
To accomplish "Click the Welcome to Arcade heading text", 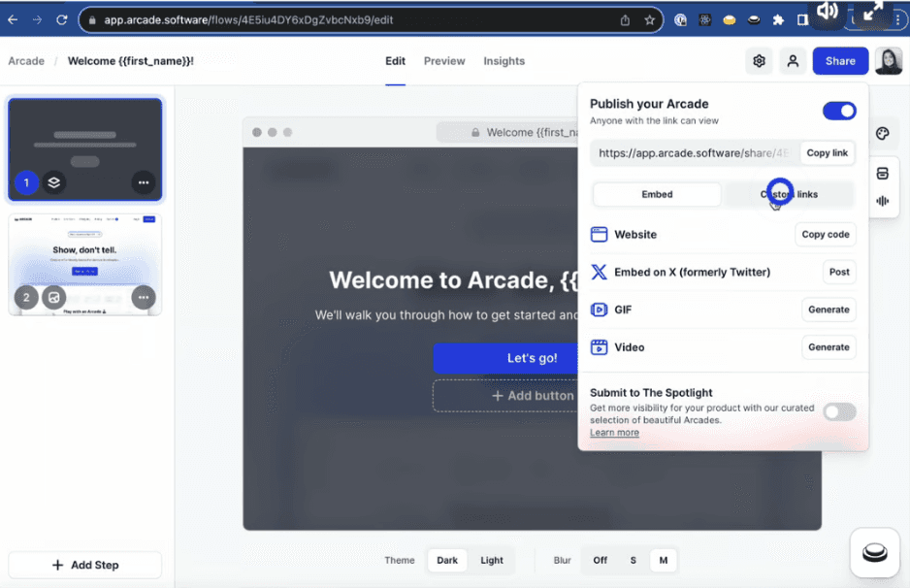I will click(x=453, y=280).
